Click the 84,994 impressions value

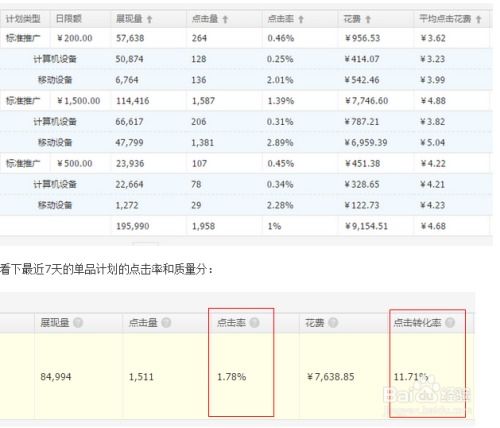tap(56, 377)
